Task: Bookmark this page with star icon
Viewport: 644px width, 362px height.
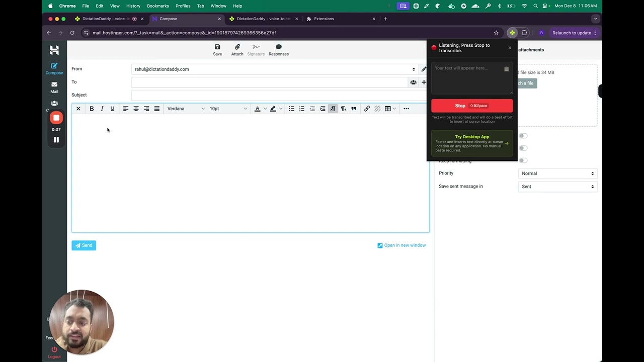Action: [496, 33]
